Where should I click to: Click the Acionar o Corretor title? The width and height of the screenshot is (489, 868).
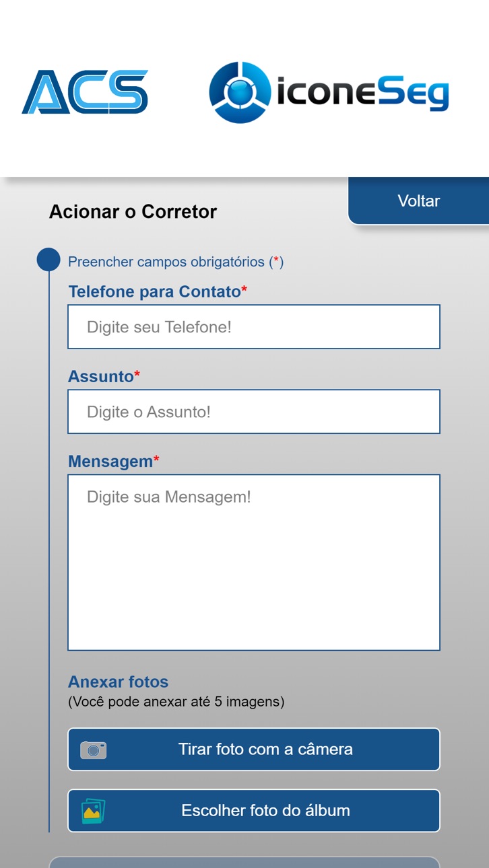[x=133, y=212]
